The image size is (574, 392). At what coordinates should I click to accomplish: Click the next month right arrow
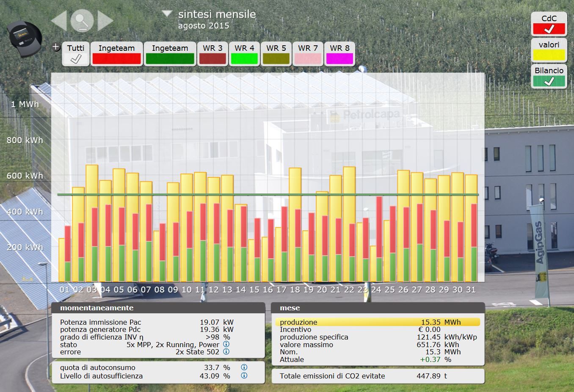click(105, 20)
